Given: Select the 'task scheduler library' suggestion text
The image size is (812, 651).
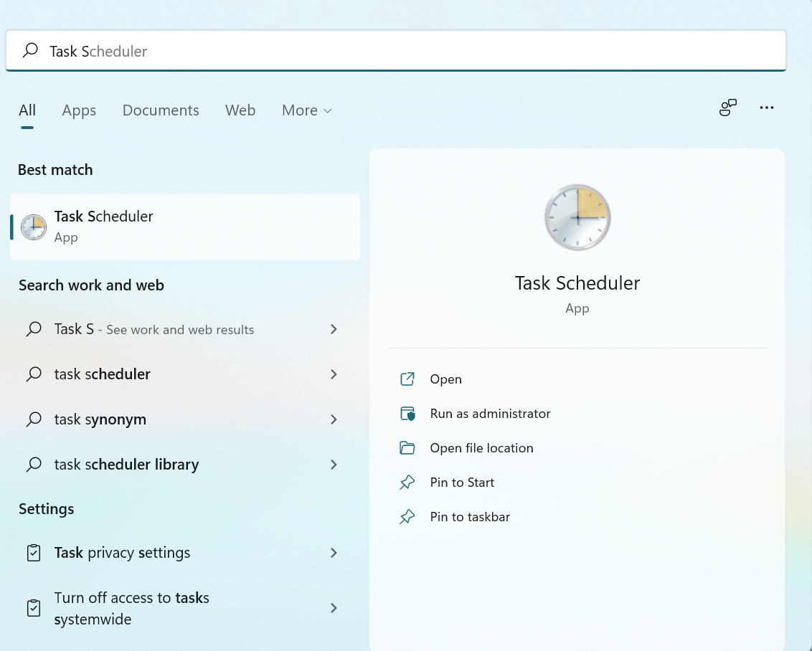Looking at the screenshot, I should pos(126,465).
